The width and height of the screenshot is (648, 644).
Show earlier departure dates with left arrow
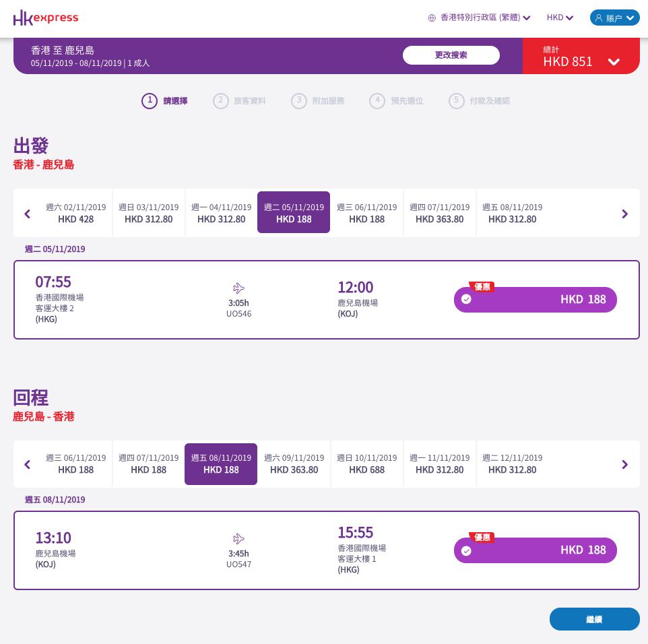[x=27, y=214]
